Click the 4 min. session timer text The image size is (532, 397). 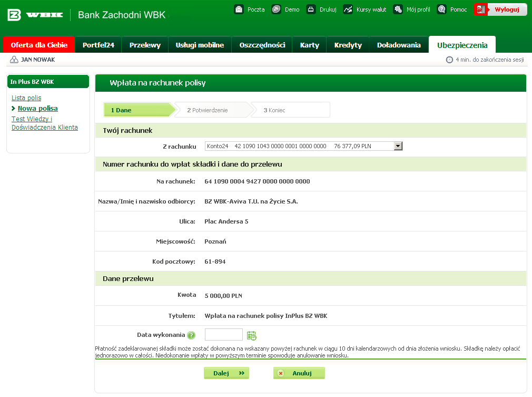(489, 60)
